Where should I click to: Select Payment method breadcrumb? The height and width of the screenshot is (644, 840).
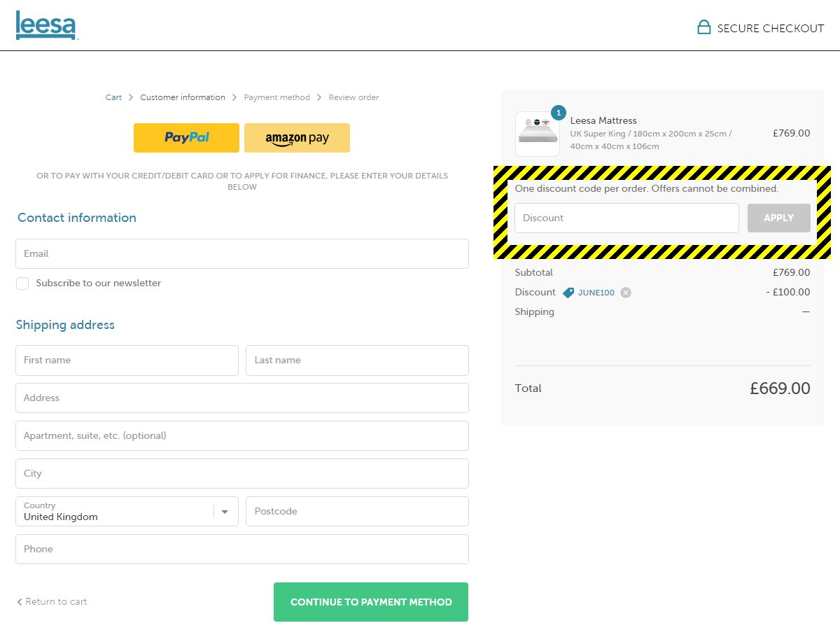pos(276,97)
